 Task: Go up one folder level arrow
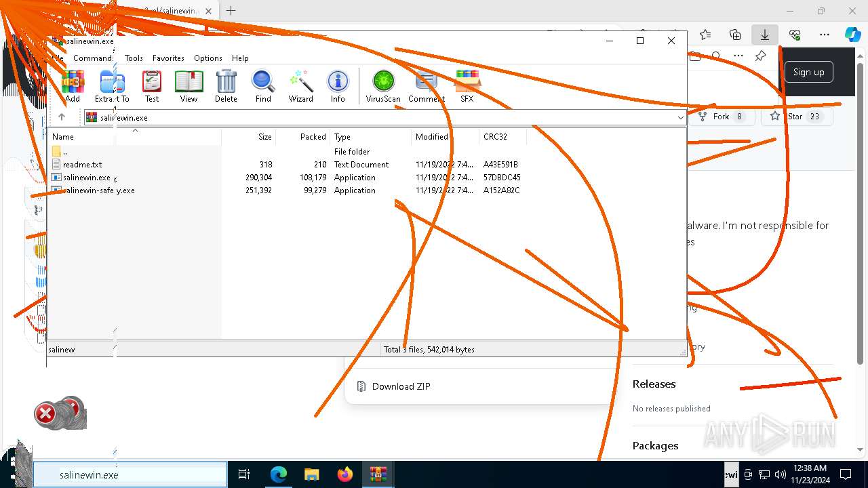[x=62, y=117]
